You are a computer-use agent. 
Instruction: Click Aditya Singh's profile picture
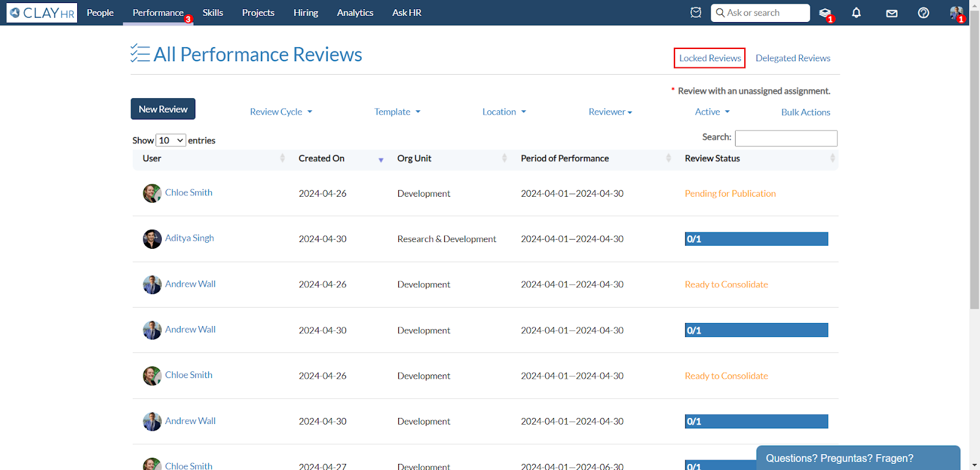152,239
